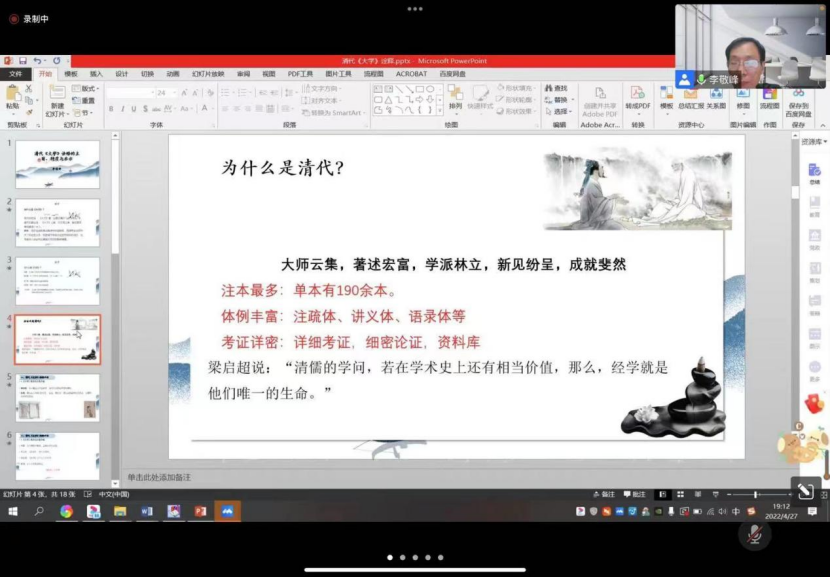Click 转换为 SmartArt button

click(x=333, y=113)
